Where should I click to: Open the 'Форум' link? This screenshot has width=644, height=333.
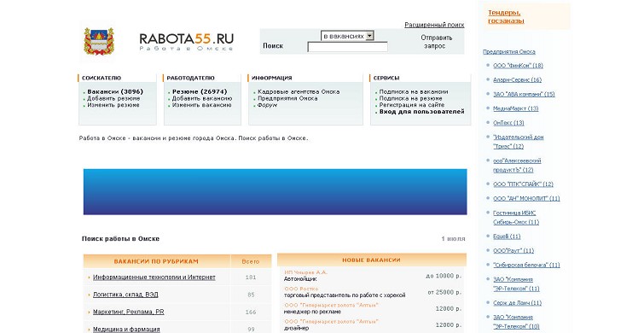[x=267, y=105]
